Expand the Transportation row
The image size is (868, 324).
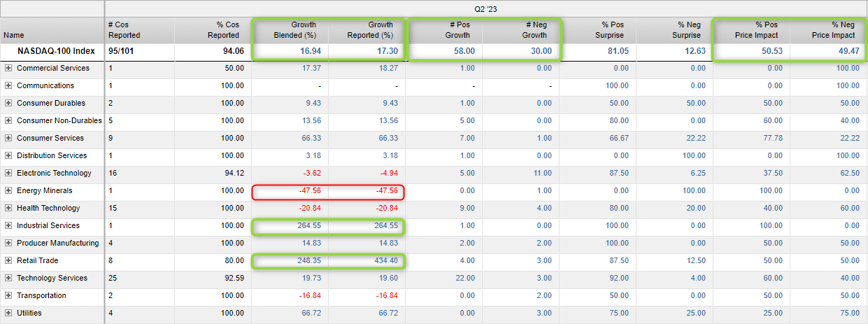pyautogui.click(x=8, y=296)
